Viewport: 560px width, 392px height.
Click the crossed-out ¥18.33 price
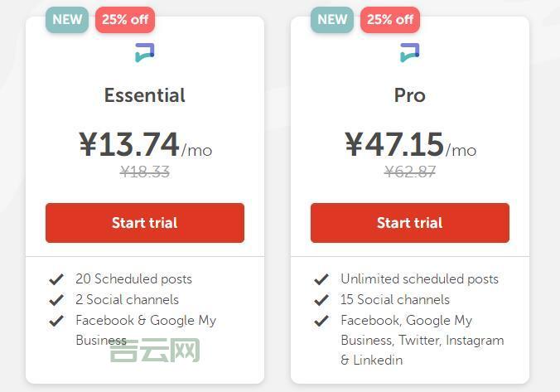coord(145,172)
